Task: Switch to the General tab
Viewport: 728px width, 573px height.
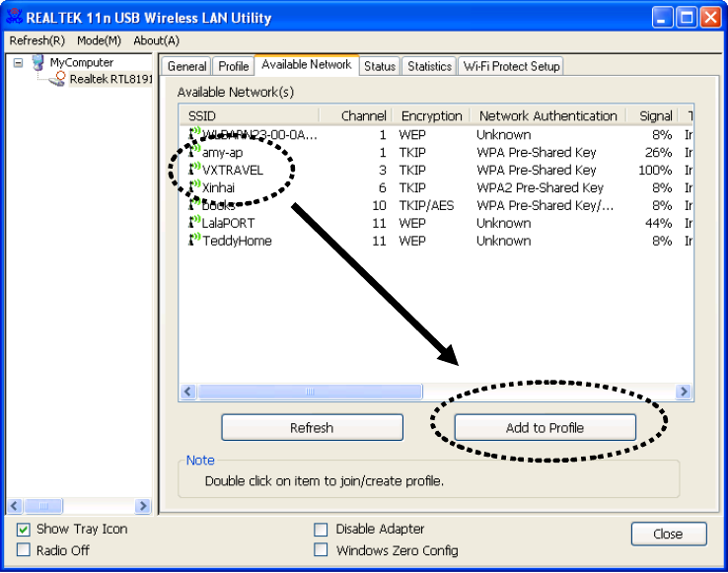Action: (186, 66)
